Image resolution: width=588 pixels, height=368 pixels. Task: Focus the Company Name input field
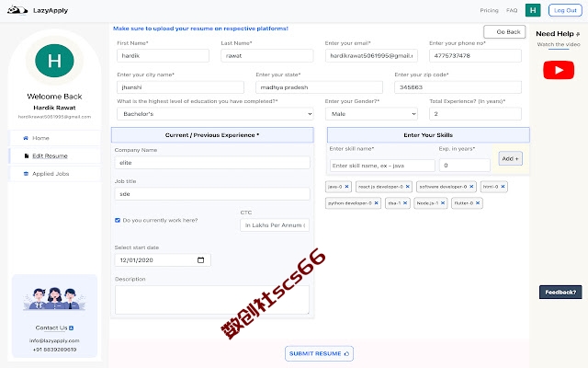point(212,163)
